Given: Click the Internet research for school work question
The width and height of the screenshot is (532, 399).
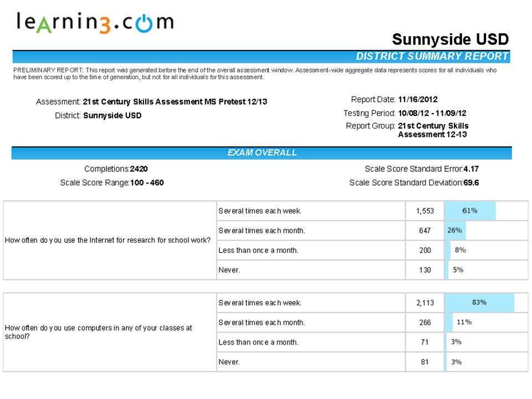Looking at the screenshot, I should [108, 240].
